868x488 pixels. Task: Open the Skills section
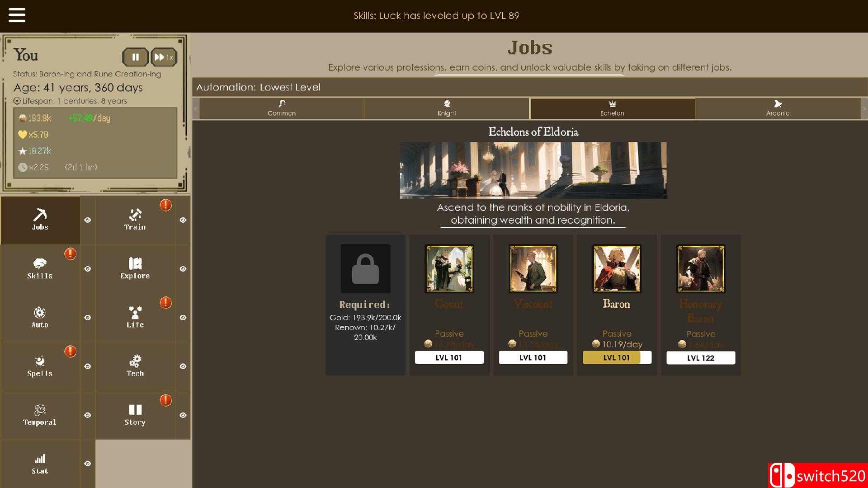pos(40,268)
